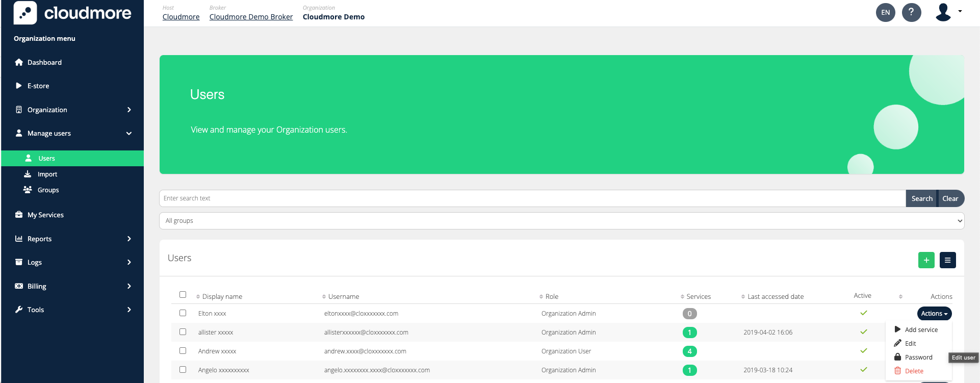
Task: Open the help question mark icon
Action: click(x=911, y=12)
